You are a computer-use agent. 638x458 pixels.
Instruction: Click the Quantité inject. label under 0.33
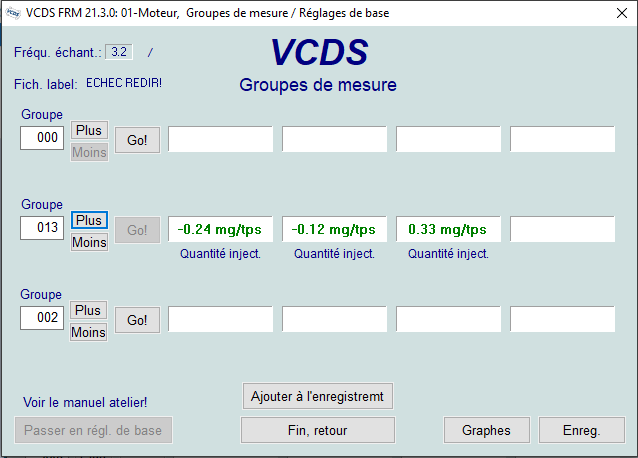coord(448,254)
